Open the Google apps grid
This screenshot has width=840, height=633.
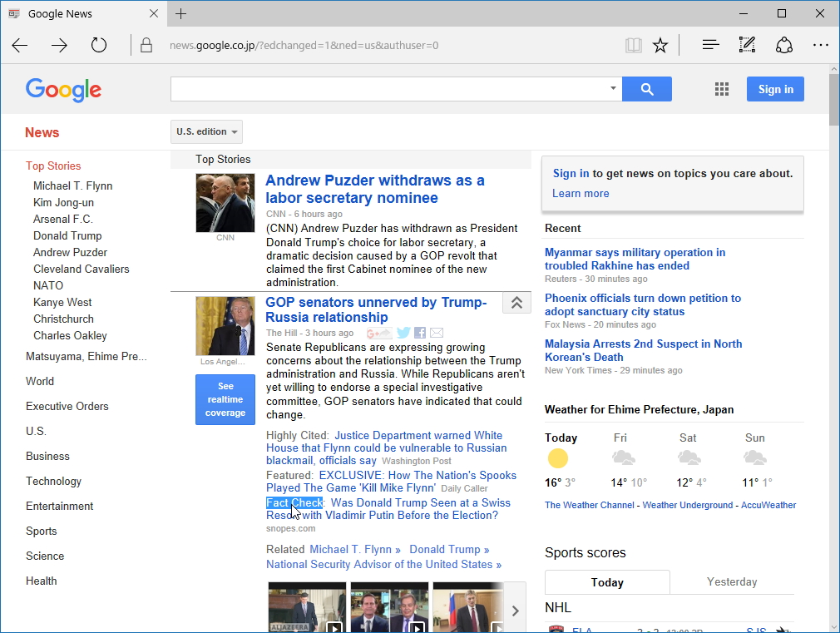(721, 89)
